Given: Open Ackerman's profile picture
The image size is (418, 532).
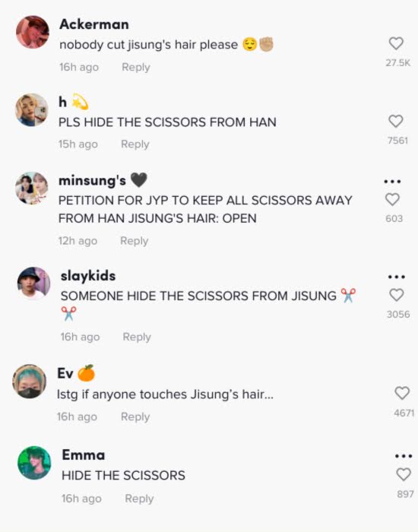Looking at the screenshot, I should (33, 32).
